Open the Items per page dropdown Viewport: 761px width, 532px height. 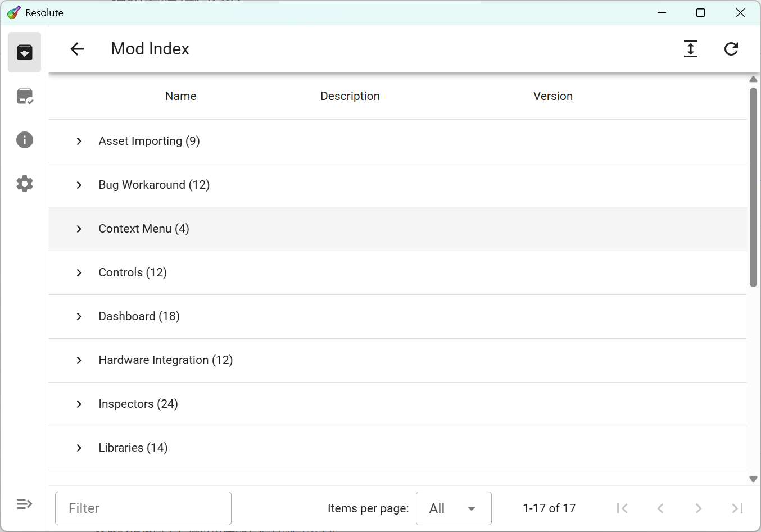point(453,508)
